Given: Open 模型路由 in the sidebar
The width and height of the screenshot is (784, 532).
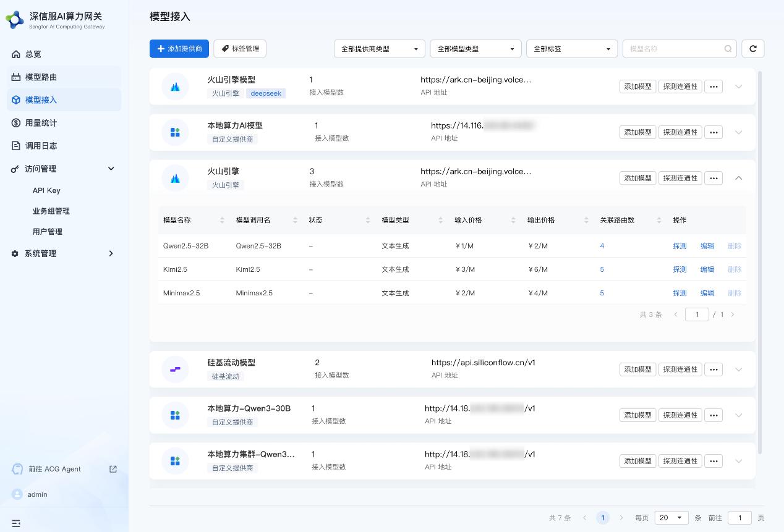Looking at the screenshot, I should point(64,77).
